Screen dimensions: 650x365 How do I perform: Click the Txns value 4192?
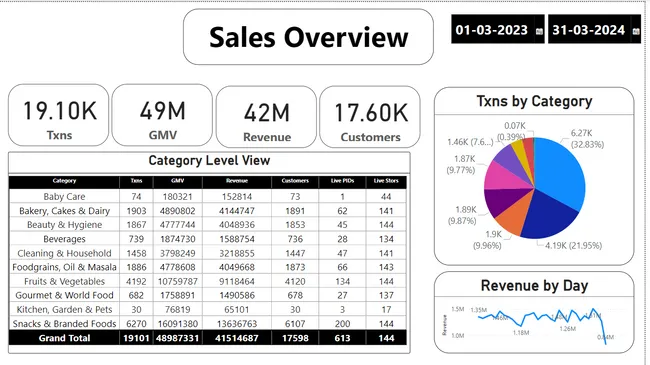[136, 281]
